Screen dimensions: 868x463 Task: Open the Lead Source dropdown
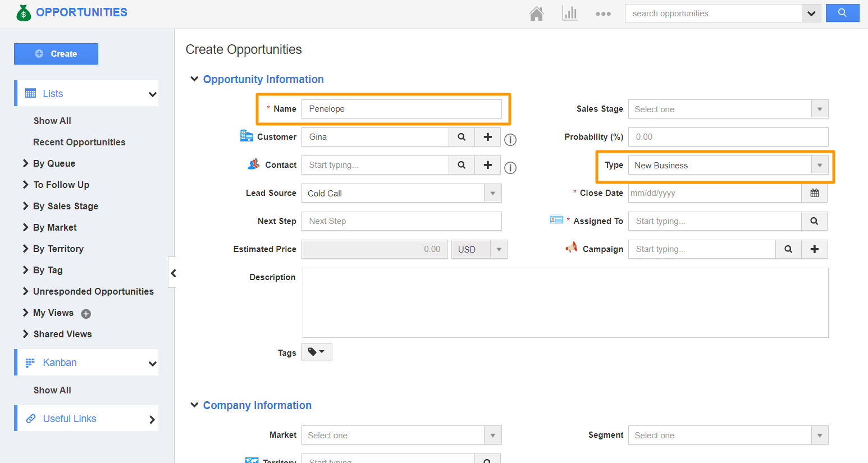[401, 193]
